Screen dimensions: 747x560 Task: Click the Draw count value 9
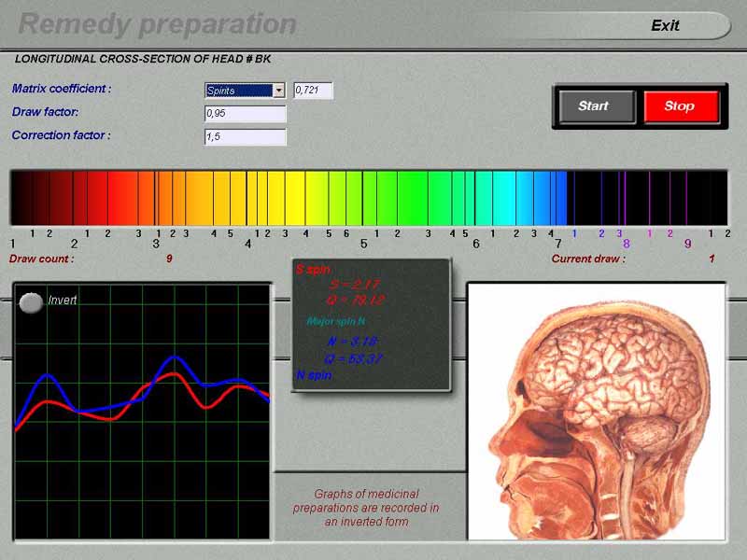tap(169, 259)
